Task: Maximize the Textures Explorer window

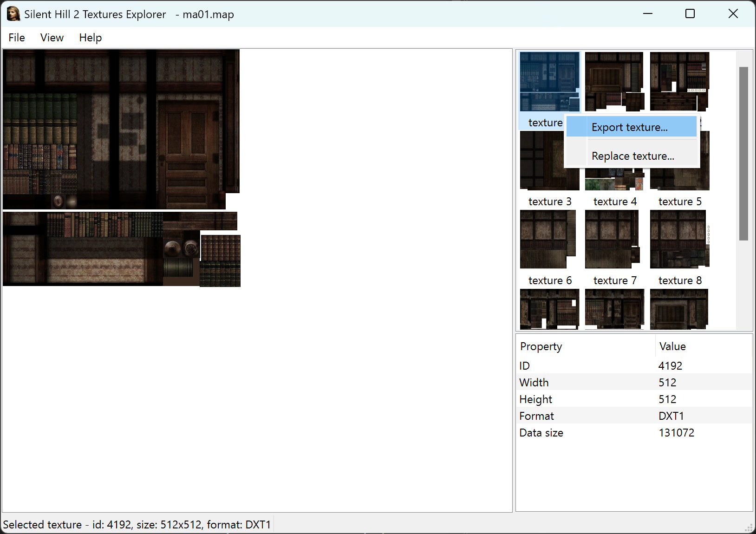Action: click(690, 13)
